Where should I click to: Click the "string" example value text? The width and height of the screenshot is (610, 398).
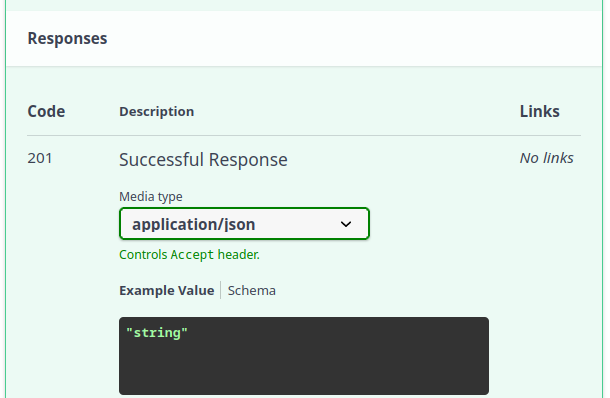point(156,333)
